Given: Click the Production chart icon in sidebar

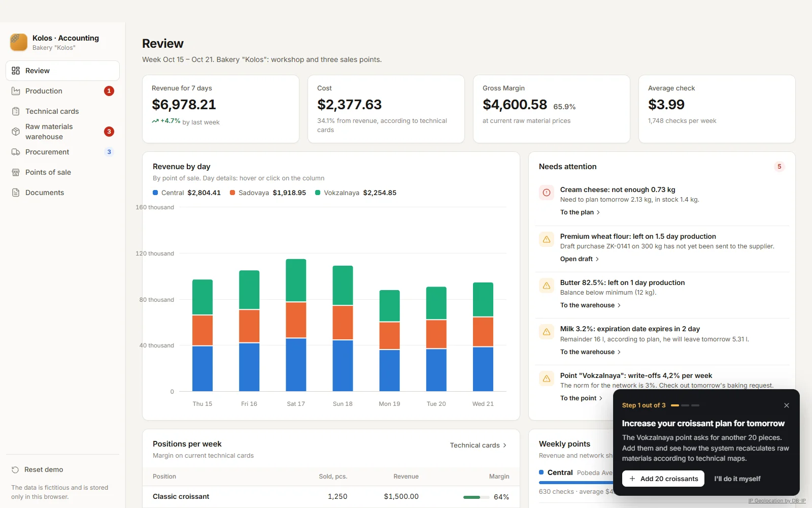Looking at the screenshot, I should click(x=16, y=91).
